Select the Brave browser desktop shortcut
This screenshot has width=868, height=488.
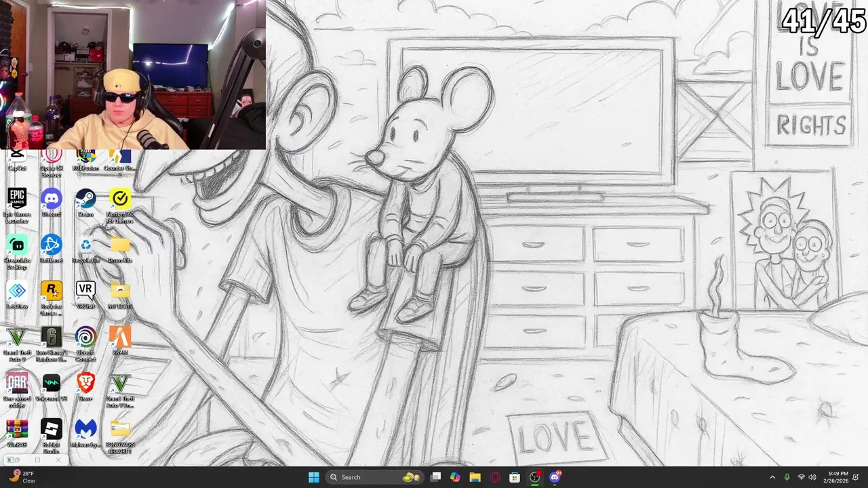tap(85, 387)
